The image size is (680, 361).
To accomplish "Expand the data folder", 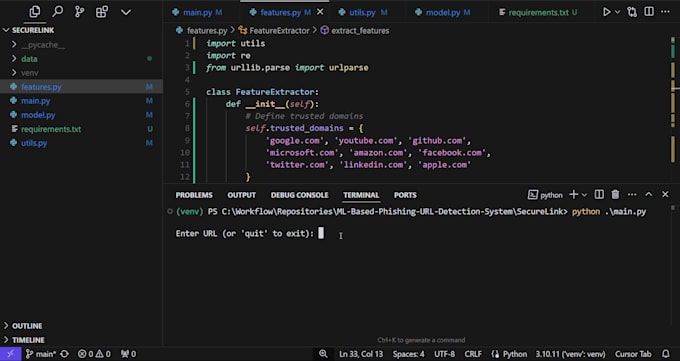I will click(x=29, y=59).
